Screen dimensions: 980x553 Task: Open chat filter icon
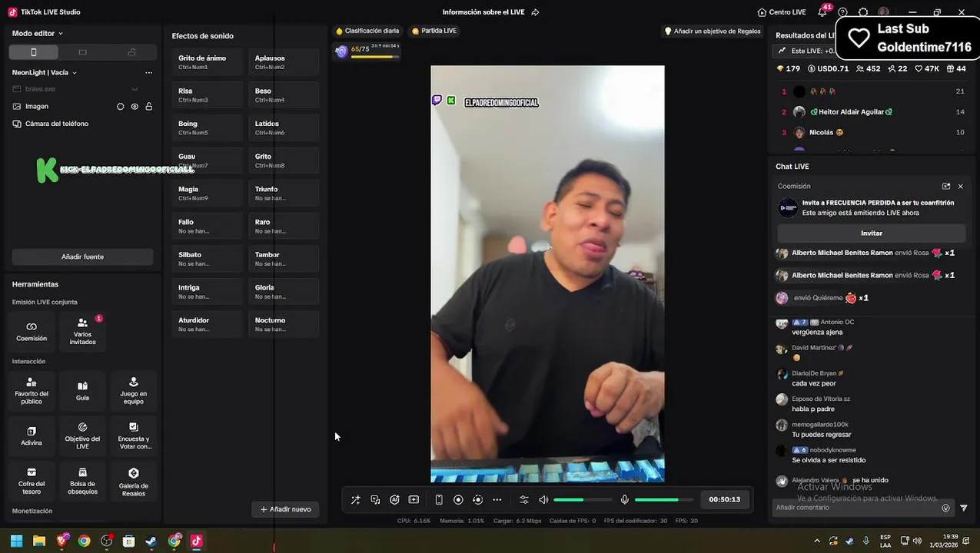[x=964, y=508]
